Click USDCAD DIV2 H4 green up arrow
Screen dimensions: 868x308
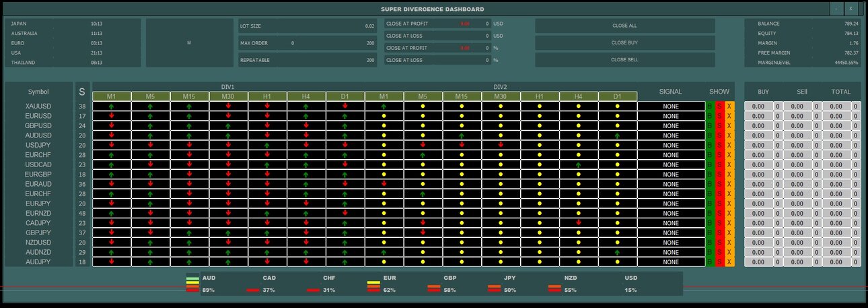[x=579, y=164]
